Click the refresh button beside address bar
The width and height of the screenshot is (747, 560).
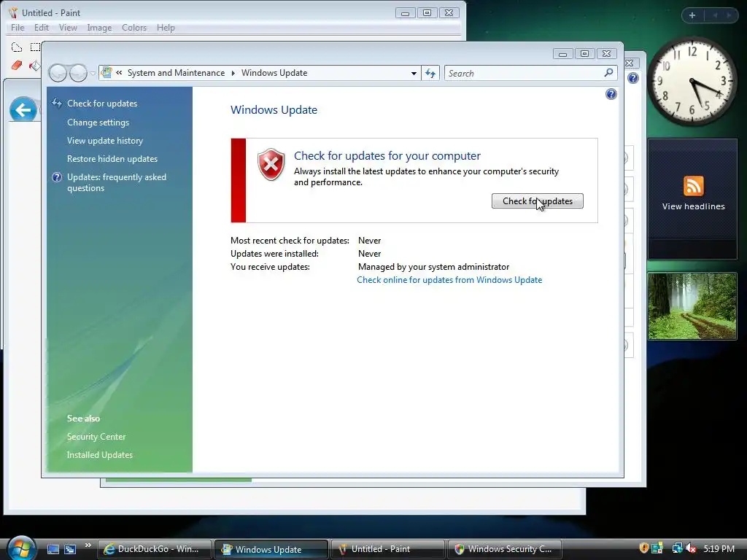pos(430,74)
